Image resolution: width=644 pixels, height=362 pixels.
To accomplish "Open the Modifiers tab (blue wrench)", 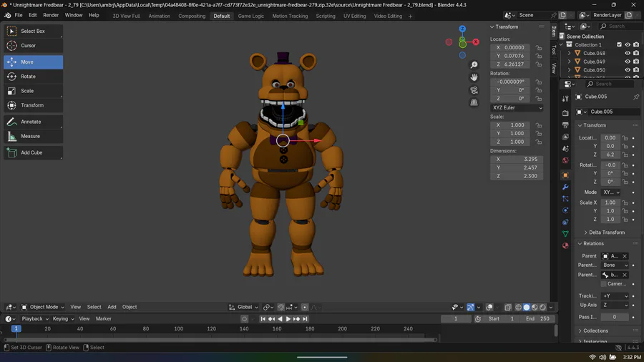I will pos(565,187).
